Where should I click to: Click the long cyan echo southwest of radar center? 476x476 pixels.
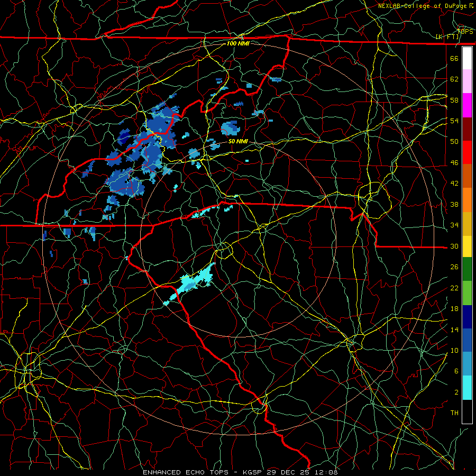[x=190, y=283]
